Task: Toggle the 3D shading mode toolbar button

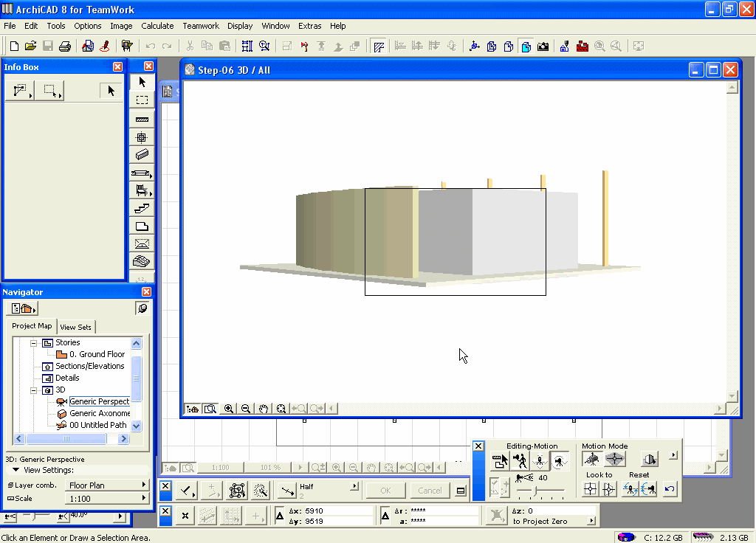Action: (526, 46)
